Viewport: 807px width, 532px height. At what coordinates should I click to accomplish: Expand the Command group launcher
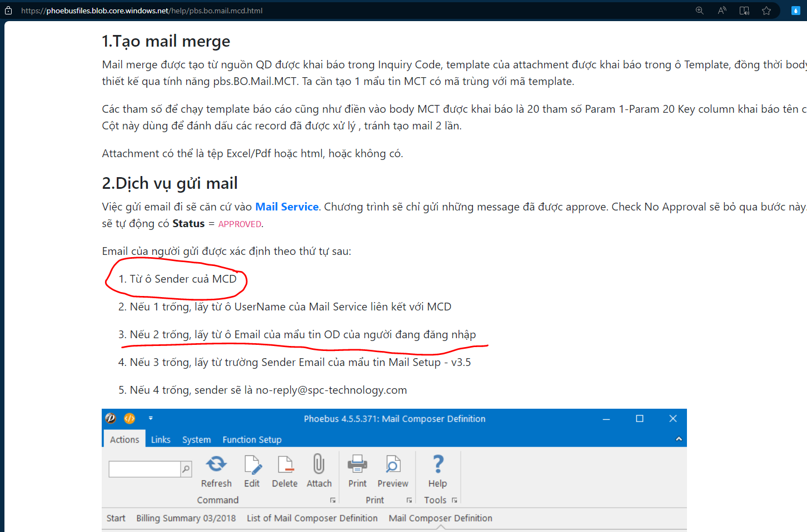pos(333,500)
